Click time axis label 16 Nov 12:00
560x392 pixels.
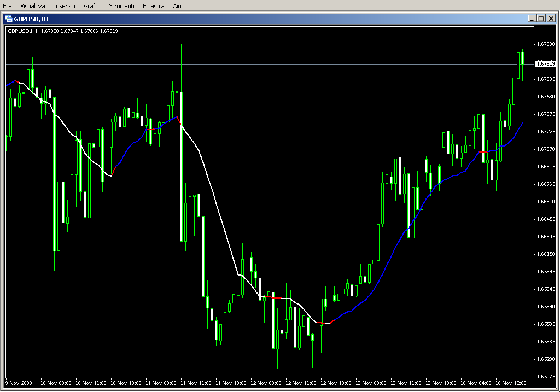tap(511, 383)
